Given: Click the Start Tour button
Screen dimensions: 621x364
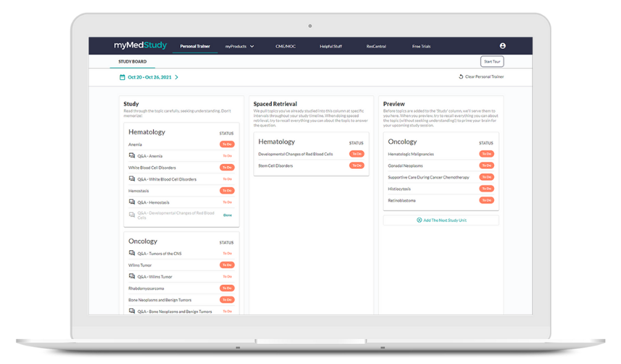Looking at the screenshot, I should point(492,61).
